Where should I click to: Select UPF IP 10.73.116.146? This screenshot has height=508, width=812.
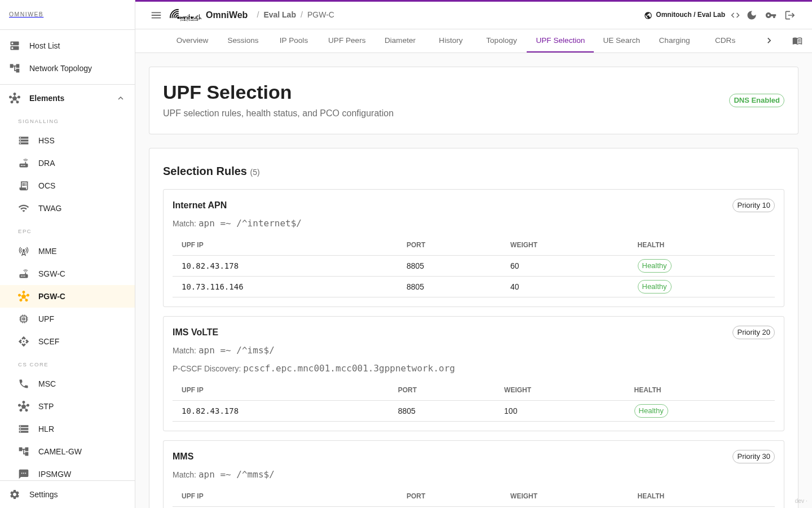coord(213,287)
